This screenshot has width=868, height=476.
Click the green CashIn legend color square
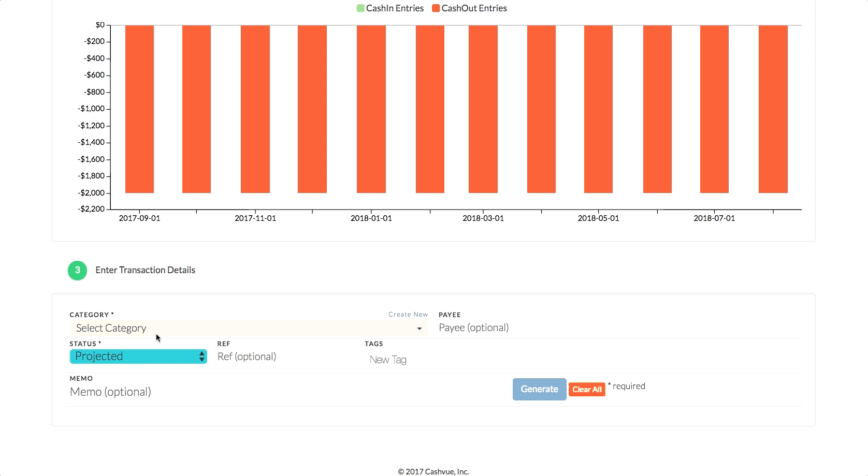click(x=360, y=8)
